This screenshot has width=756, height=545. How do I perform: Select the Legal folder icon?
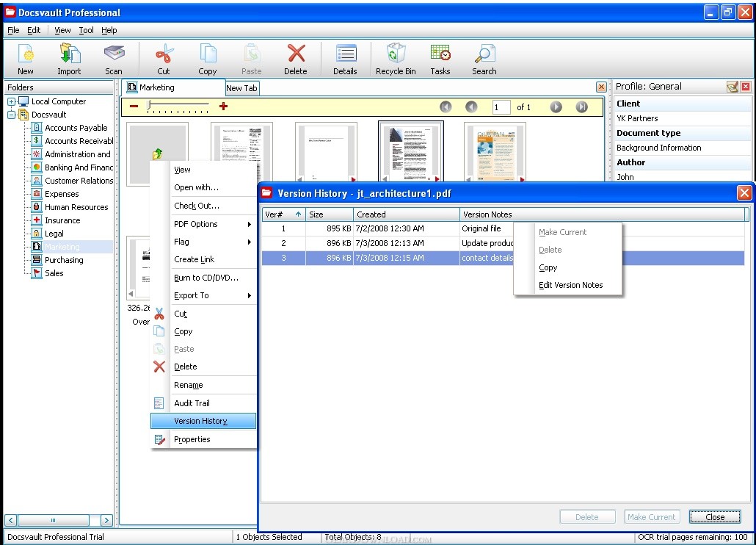pos(37,234)
